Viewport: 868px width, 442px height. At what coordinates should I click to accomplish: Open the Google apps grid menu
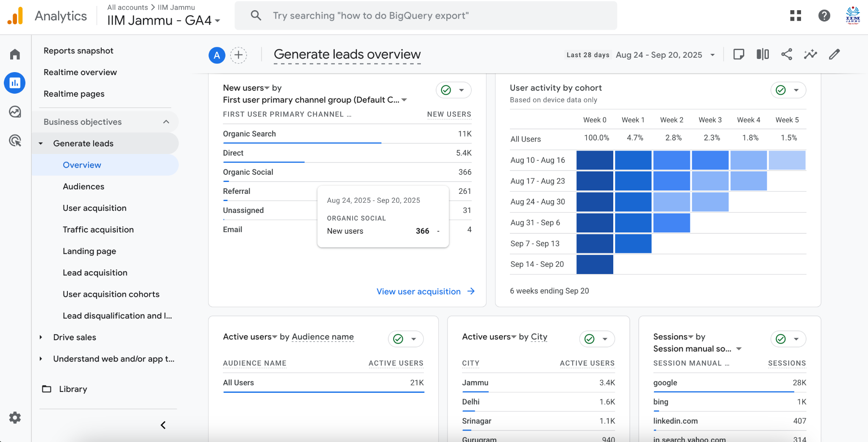tap(796, 15)
